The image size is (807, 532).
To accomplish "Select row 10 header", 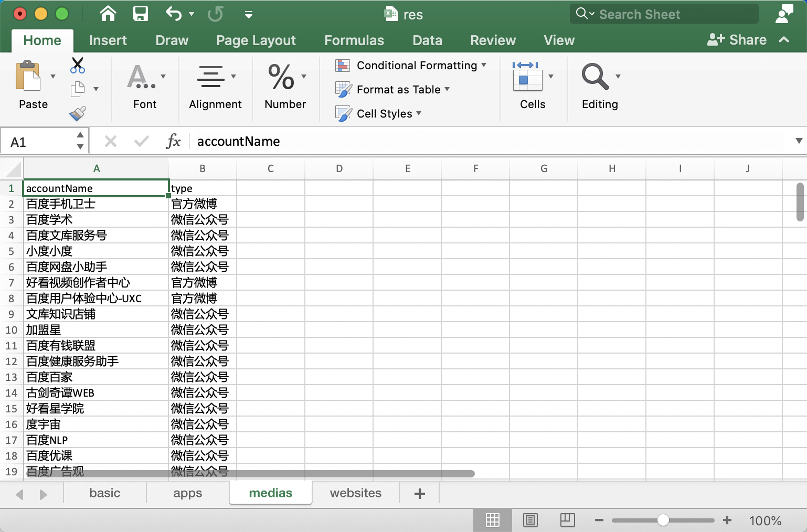I will click(12, 330).
